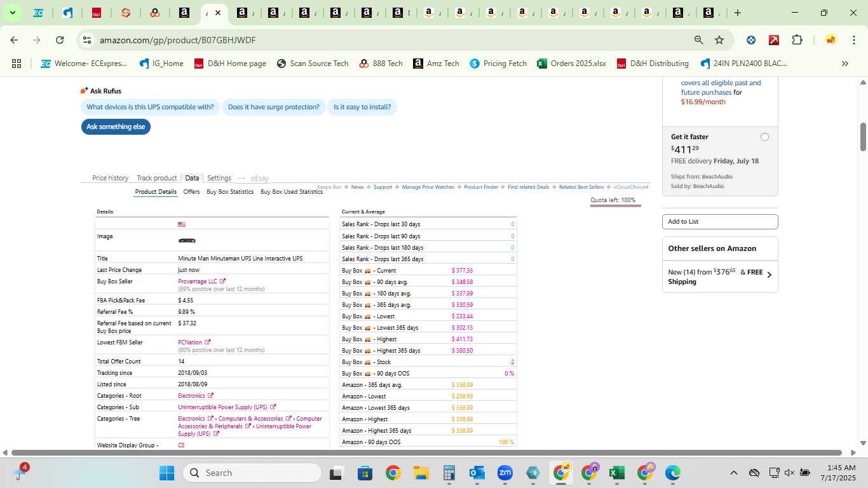This screenshot has width=868, height=488.
Task: Open Excel from the taskbar
Action: click(616, 473)
